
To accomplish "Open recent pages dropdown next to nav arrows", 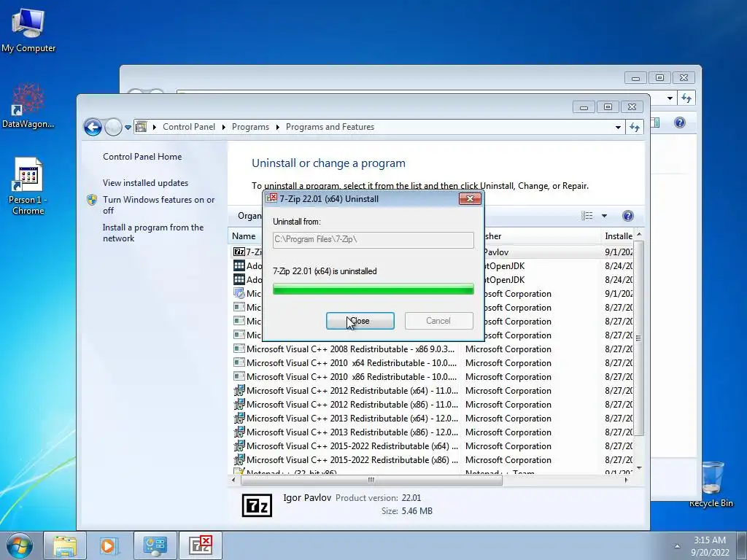I will click(128, 128).
